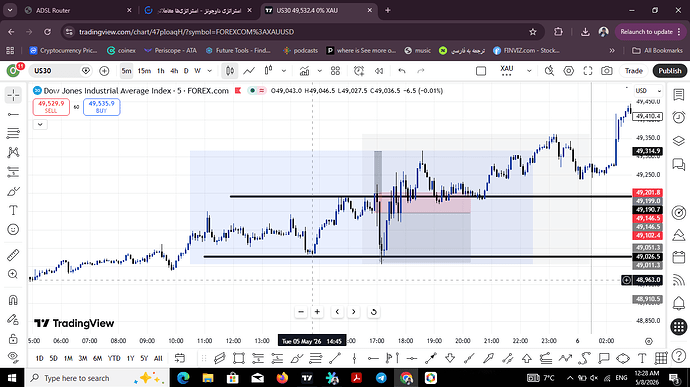Undo the last chart action
This screenshot has width=690, height=387.
(x=402, y=71)
